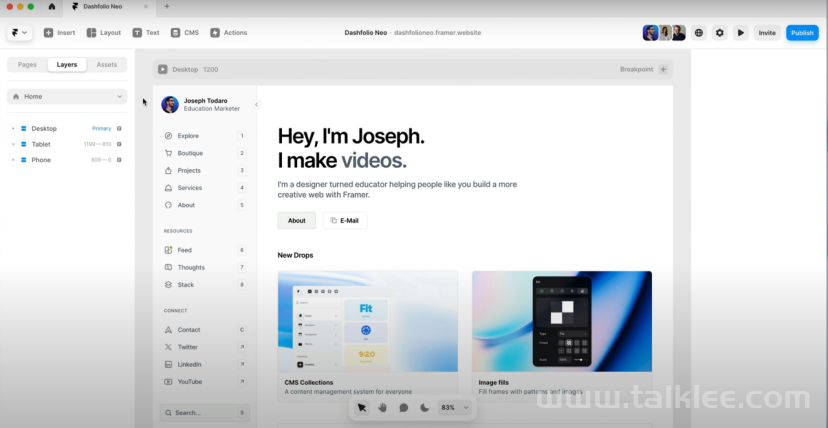
Task: Click the About button in hero section
Action: click(x=297, y=221)
